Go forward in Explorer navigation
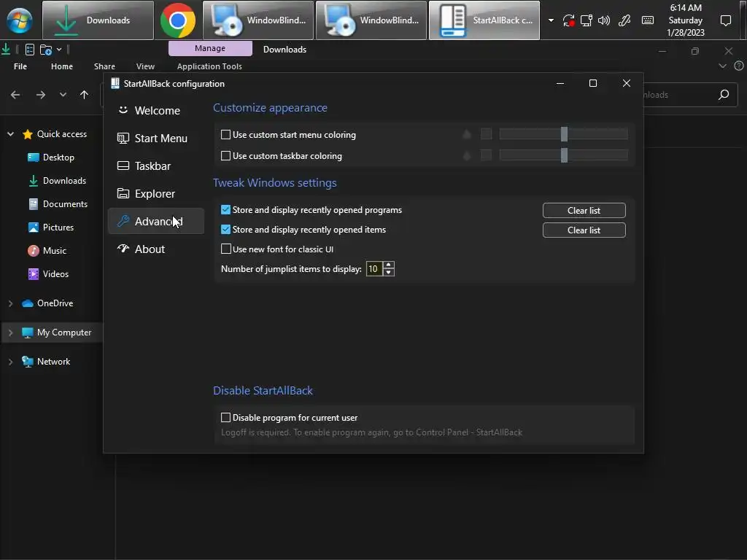This screenshot has height=560, width=747. point(41,95)
